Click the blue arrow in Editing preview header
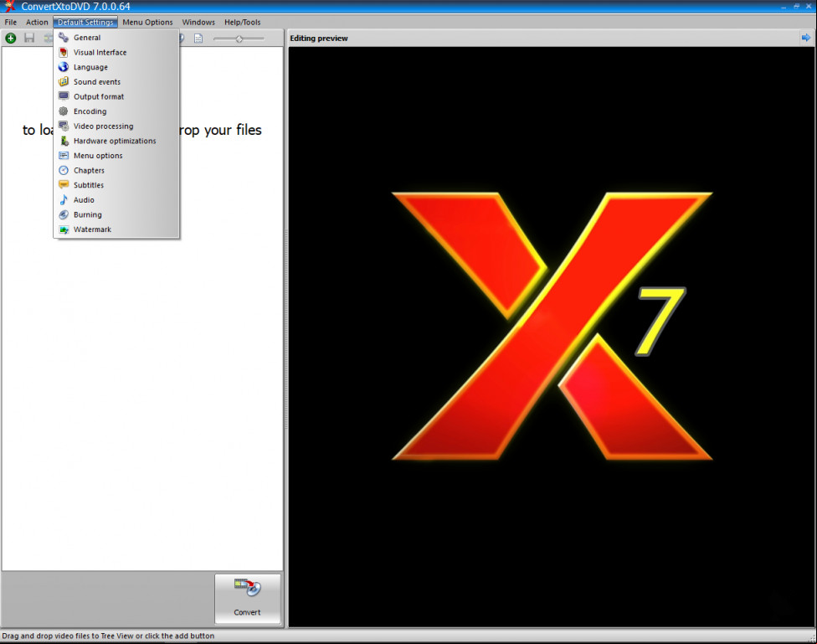Image resolution: width=817 pixels, height=644 pixels. click(x=806, y=38)
